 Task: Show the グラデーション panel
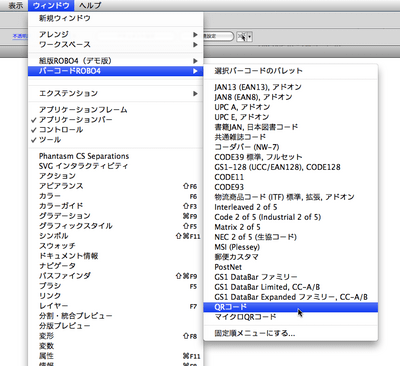click(115, 216)
